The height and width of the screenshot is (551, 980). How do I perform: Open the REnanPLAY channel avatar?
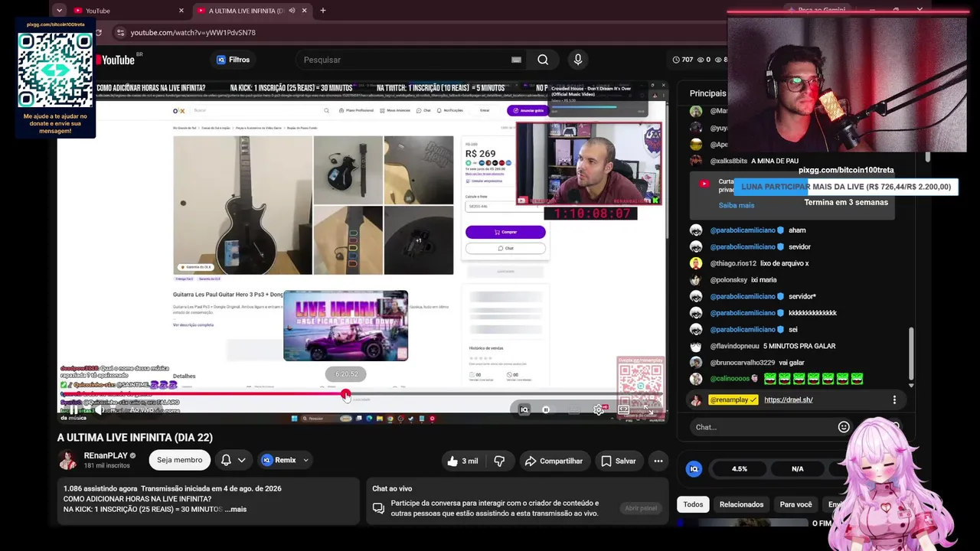pos(68,460)
